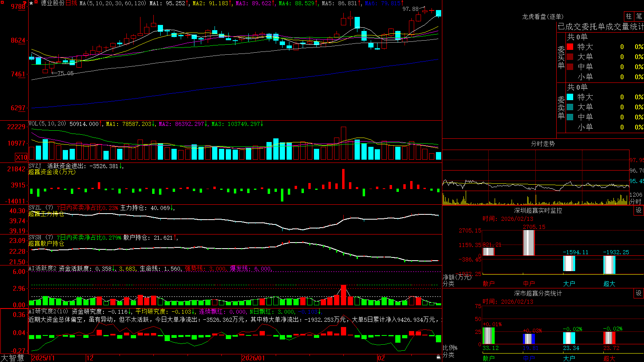Click the SVZL indicator name

(x=35, y=208)
